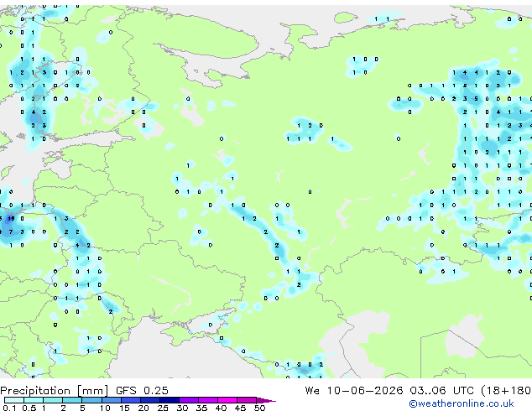Viewport: 532px width, 411px height.
Task: Click the forecast run (18+180 label
Action: [506, 391]
